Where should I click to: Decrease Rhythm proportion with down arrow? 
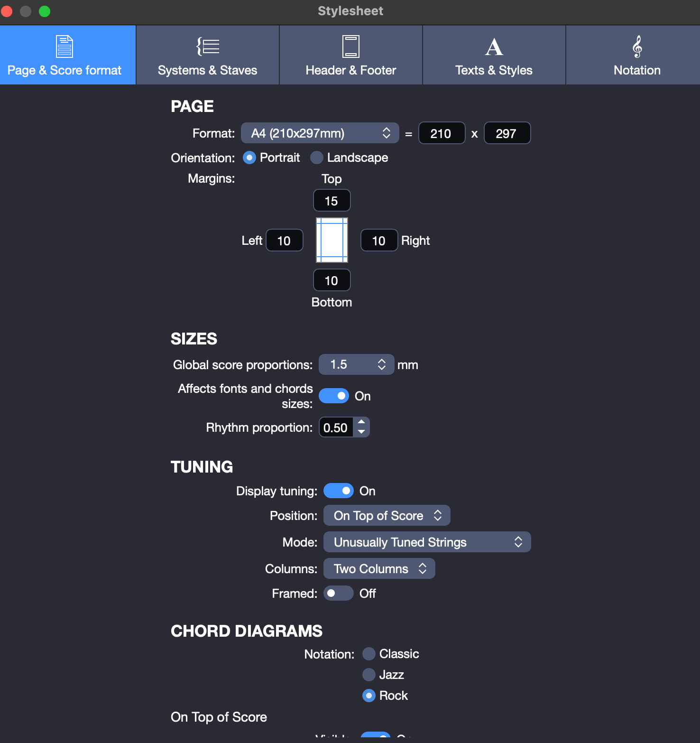pyautogui.click(x=361, y=432)
